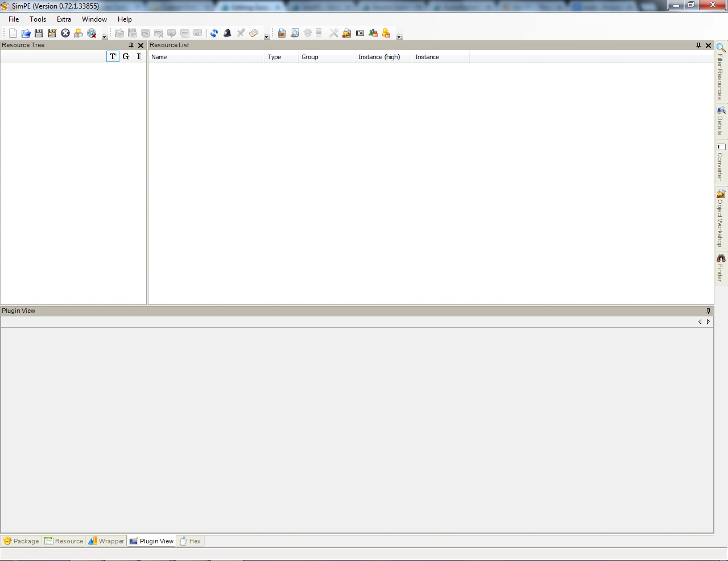Click the round X close-package toolbar icon
The width and height of the screenshot is (728, 561).
pyautogui.click(x=65, y=33)
